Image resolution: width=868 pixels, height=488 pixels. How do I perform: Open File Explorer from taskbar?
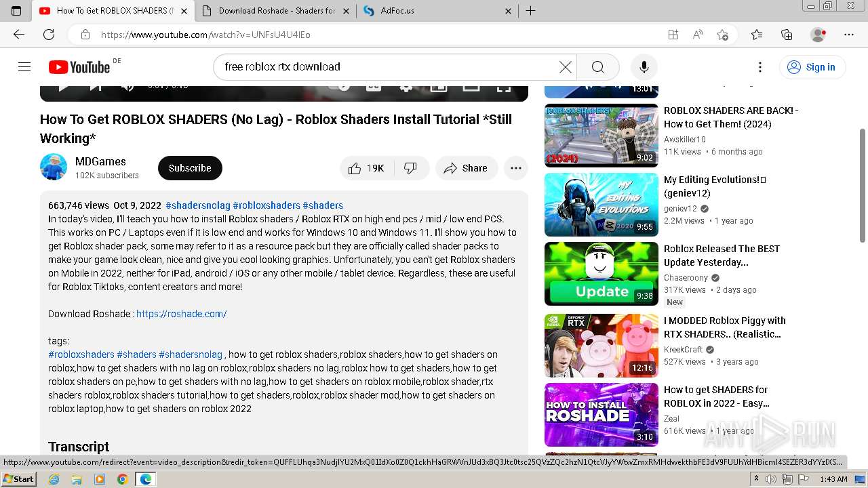coord(77,479)
